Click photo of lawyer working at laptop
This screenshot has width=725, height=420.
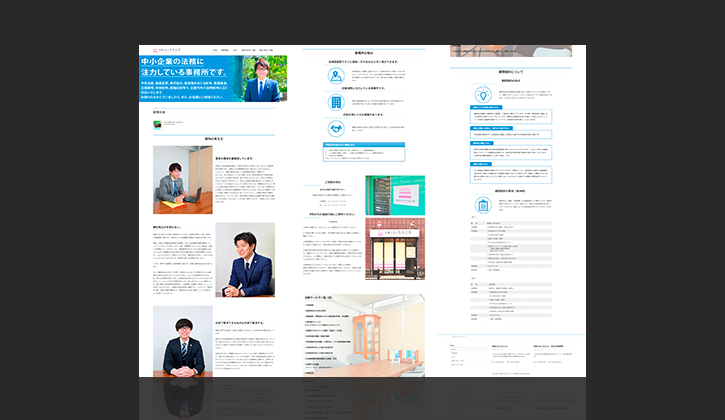(x=183, y=180)
